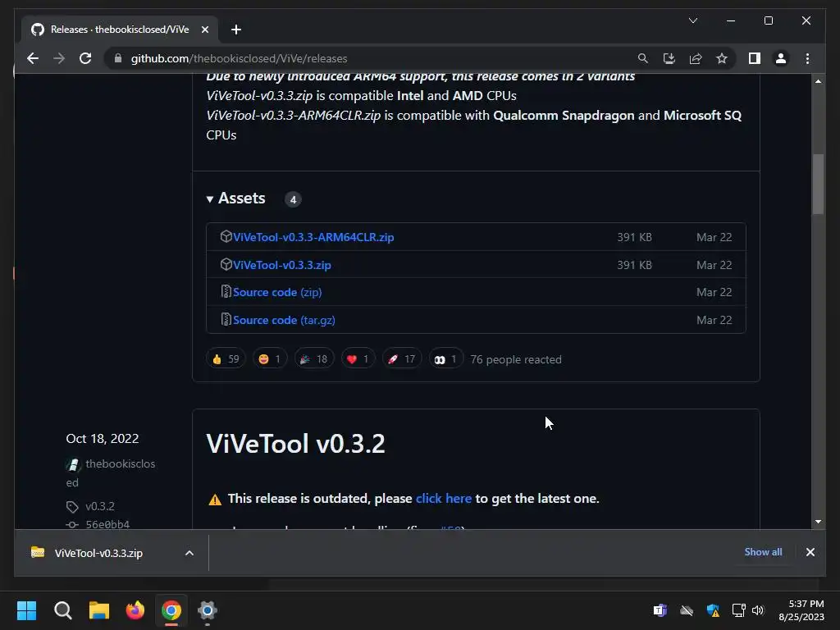Screen dimensions: 840x630
Task: Launch Firefox from the taskbar
Action: click(135, 610)
